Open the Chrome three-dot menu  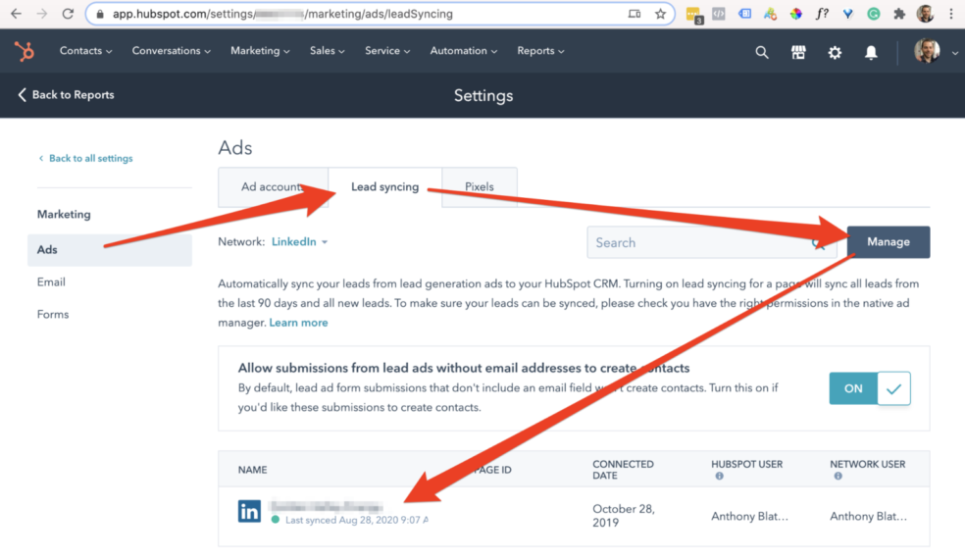pos(951,14)
